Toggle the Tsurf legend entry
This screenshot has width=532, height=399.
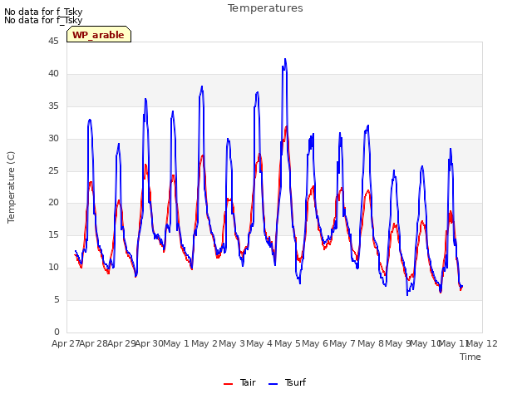(287, 382)
